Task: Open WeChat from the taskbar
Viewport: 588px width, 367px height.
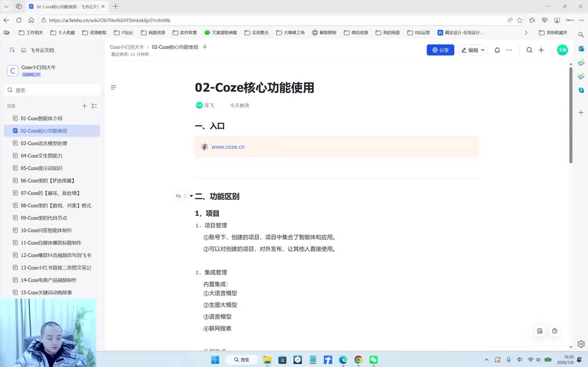Action: click(x=373, y=360)
